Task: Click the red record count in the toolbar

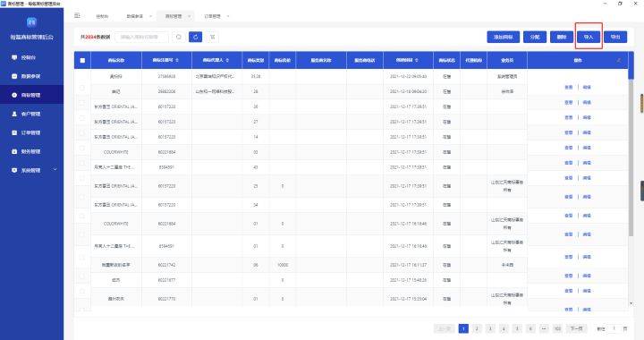Action: tap(90, 37)
